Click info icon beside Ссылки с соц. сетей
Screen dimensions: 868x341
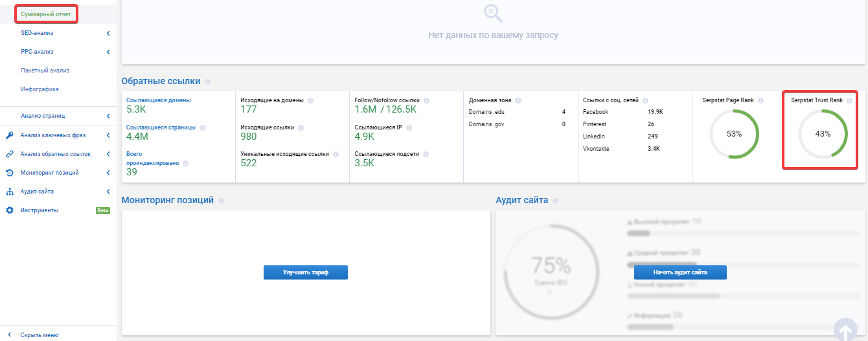point(646,101)
